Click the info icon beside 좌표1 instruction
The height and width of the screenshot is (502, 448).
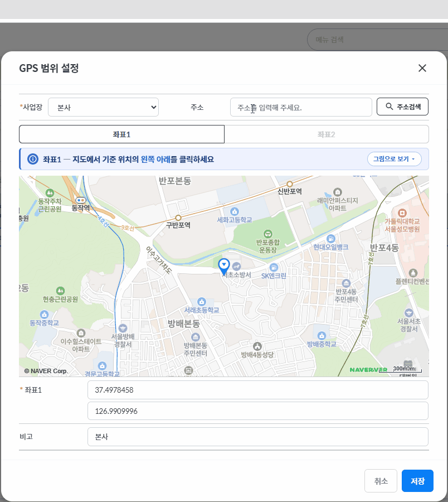tap(33, 159)
